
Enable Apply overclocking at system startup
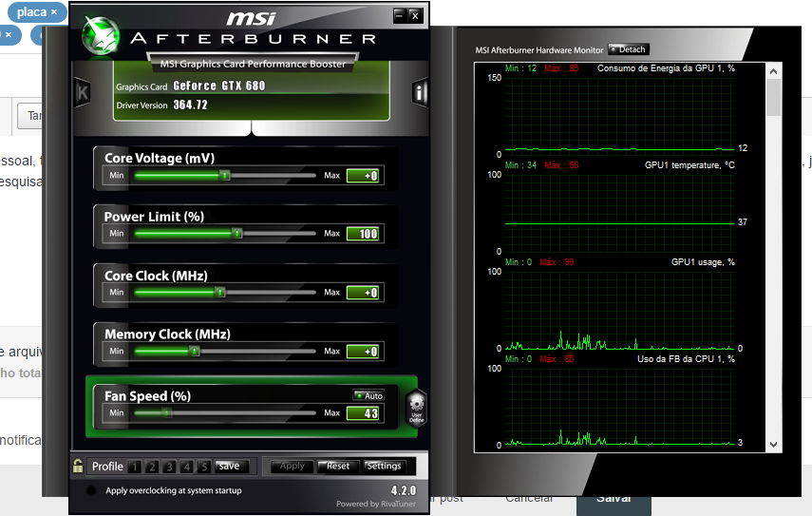tap(91, 490)
